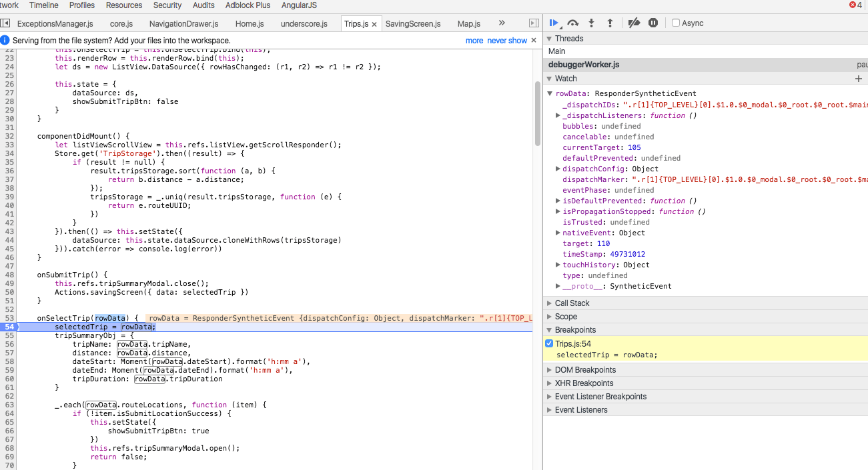The width and height of the screenshot is (868, 470).
Task: Add a new watch expression
Action: tap(859, 79)
